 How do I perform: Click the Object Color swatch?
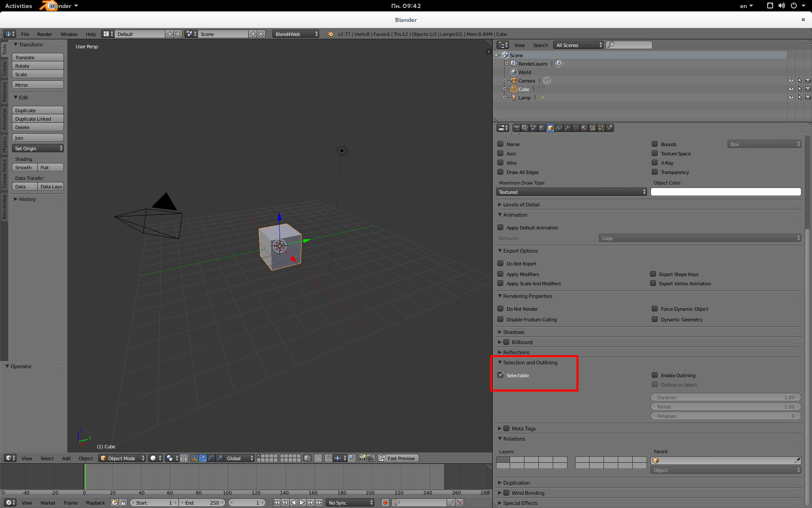pos(725,192)
